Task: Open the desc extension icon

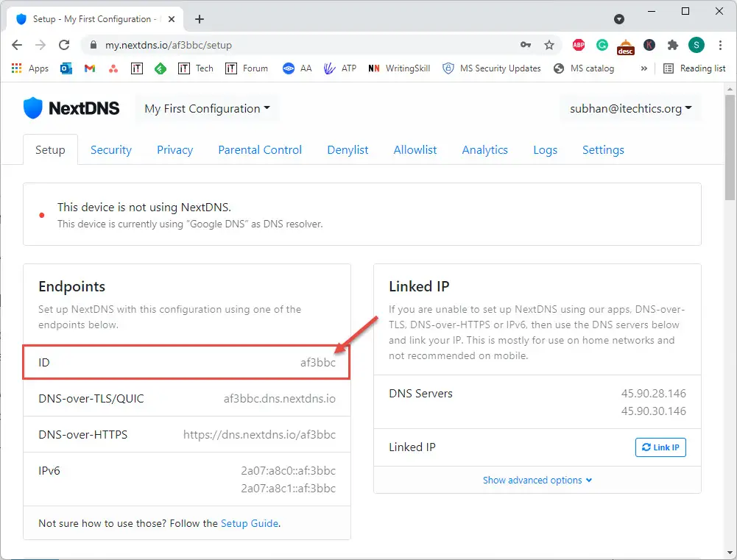Action: coord(626,47)
